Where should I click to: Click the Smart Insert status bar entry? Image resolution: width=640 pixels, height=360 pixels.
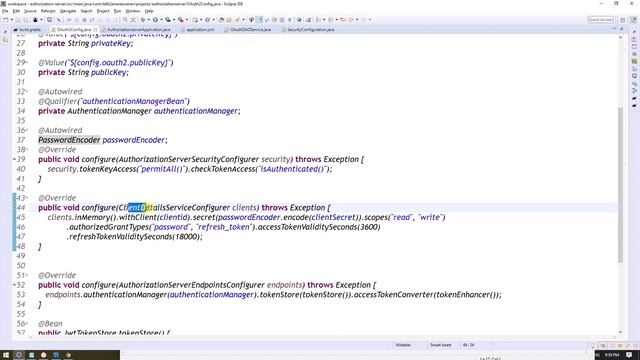(440, 345)
